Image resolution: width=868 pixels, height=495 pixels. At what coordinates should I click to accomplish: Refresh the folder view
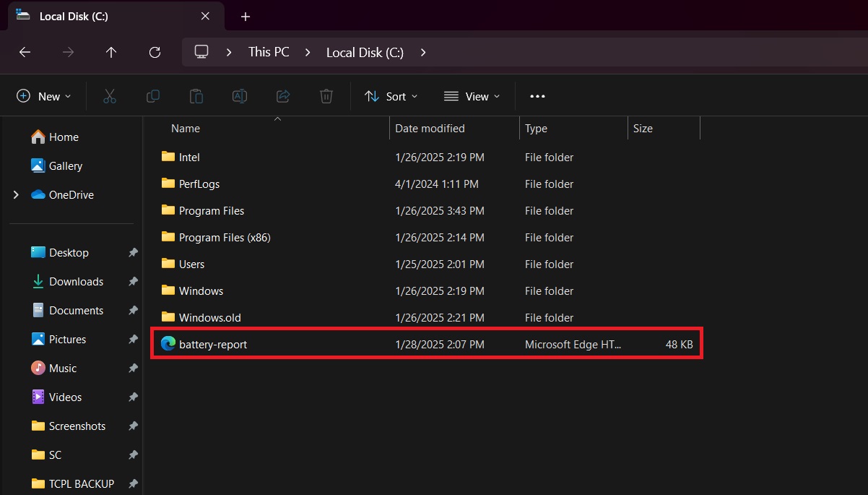coord(155,51)
